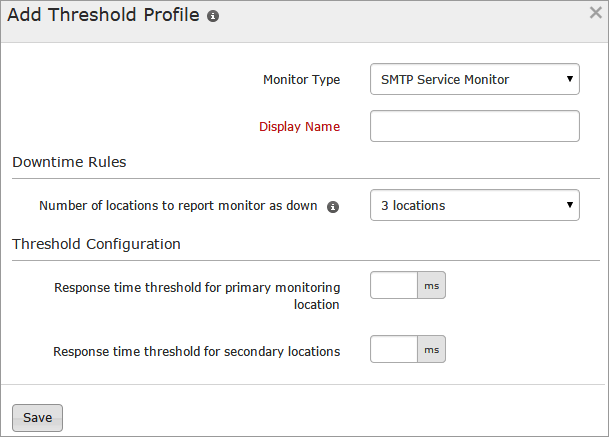Focus the secondary locations threshold field

point(394,349)
